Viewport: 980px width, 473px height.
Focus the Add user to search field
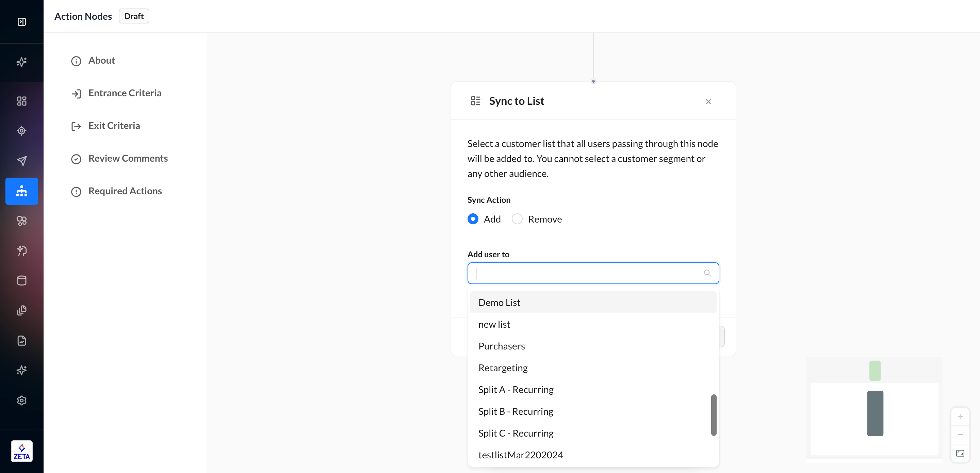586,273
